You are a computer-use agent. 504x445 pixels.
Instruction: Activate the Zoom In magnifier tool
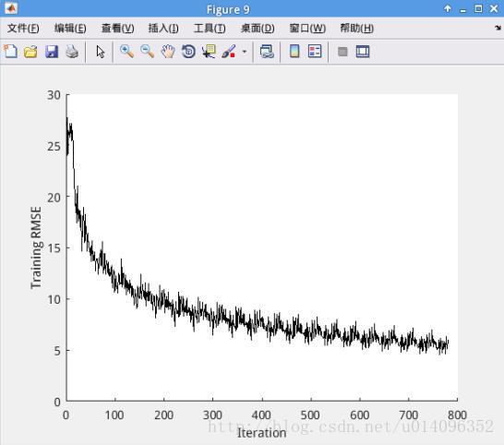127,52
